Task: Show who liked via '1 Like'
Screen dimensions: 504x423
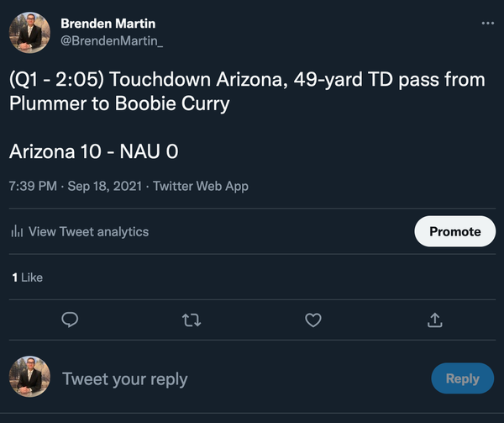Action: [x=27, y=277]
